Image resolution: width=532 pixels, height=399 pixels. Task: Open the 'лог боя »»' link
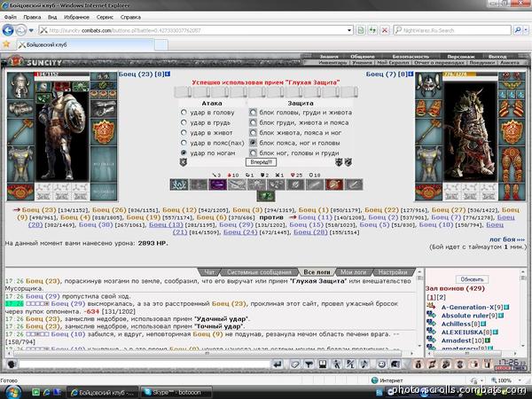pyautogui.click(x=507, y=239)
